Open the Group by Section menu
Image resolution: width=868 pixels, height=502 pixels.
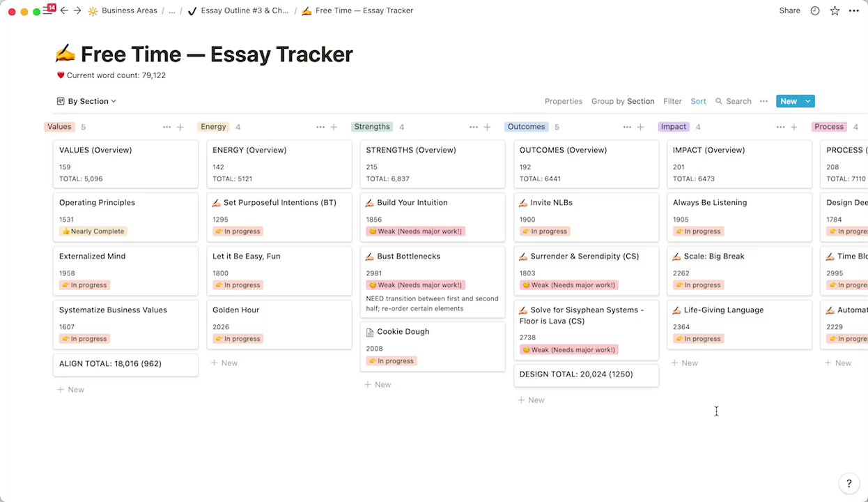622,101
